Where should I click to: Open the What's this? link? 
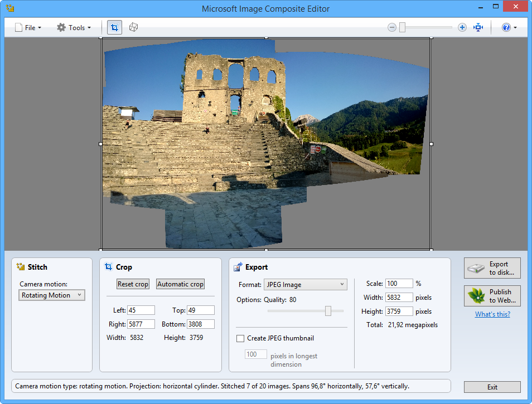492,314
